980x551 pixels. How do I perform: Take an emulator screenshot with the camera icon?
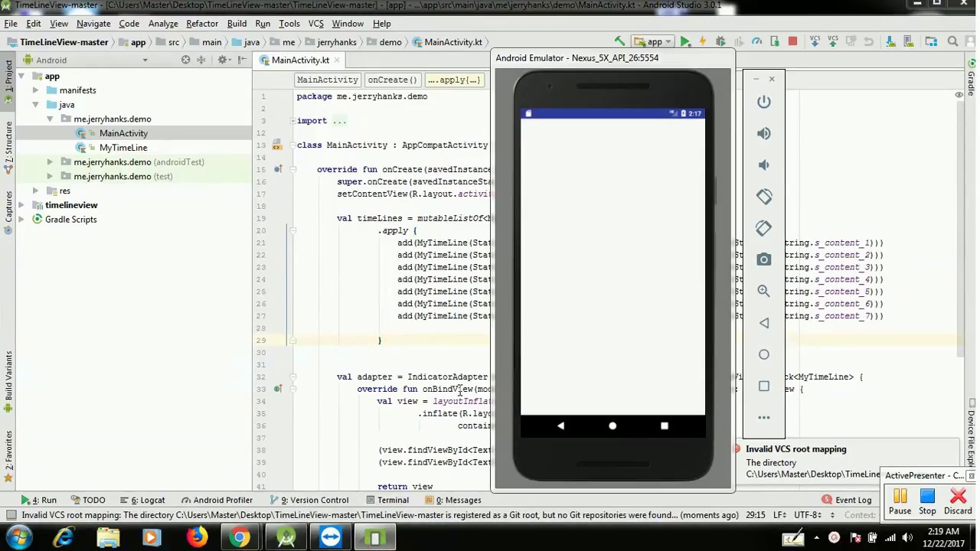[764, 259]
